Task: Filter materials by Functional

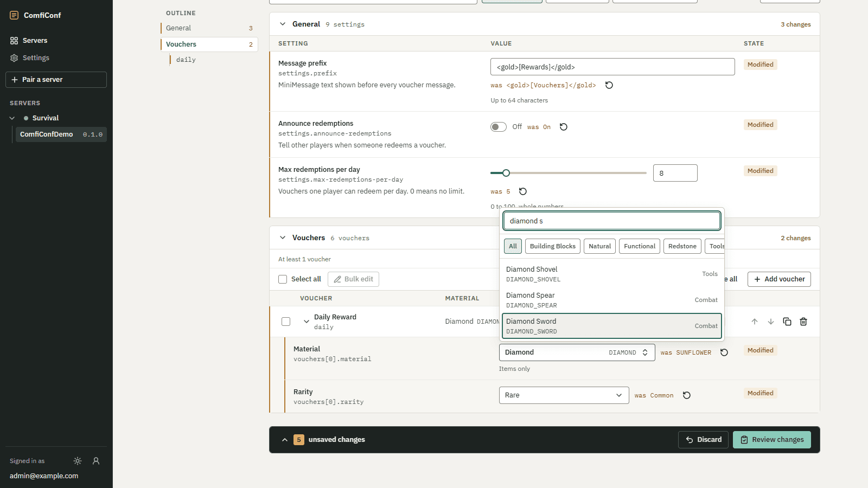Action: [x=640, y=246]
